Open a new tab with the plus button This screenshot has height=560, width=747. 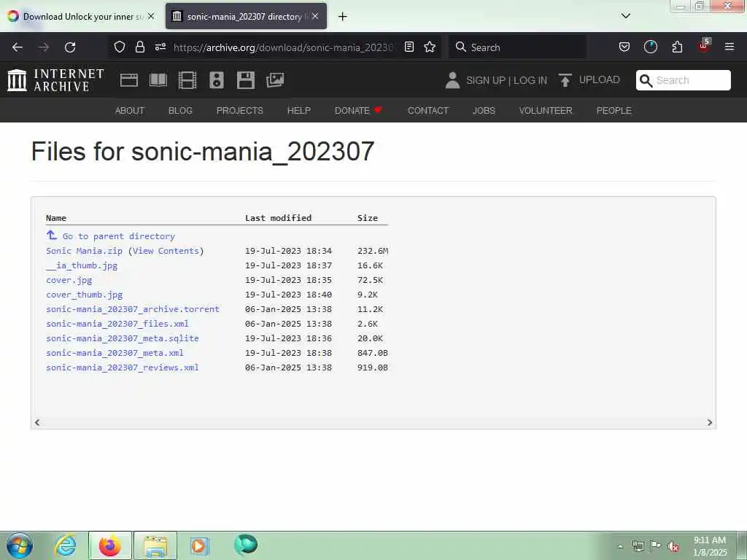[x=342, y=17]
